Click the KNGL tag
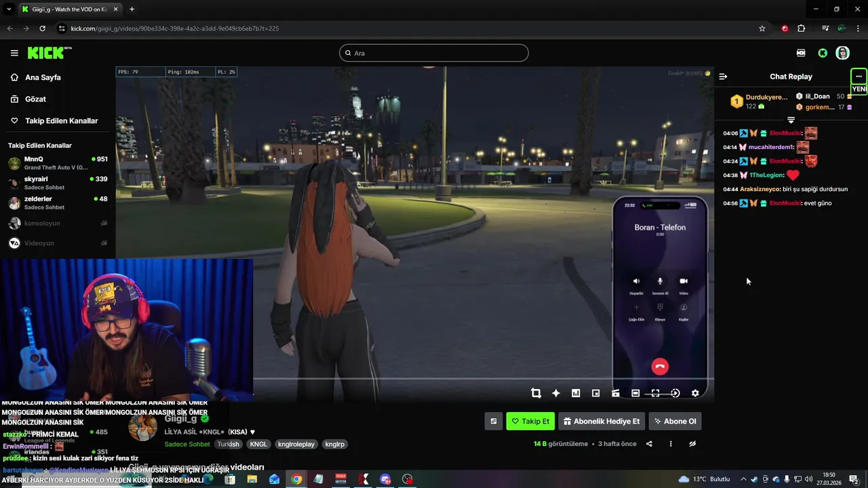 258,444
